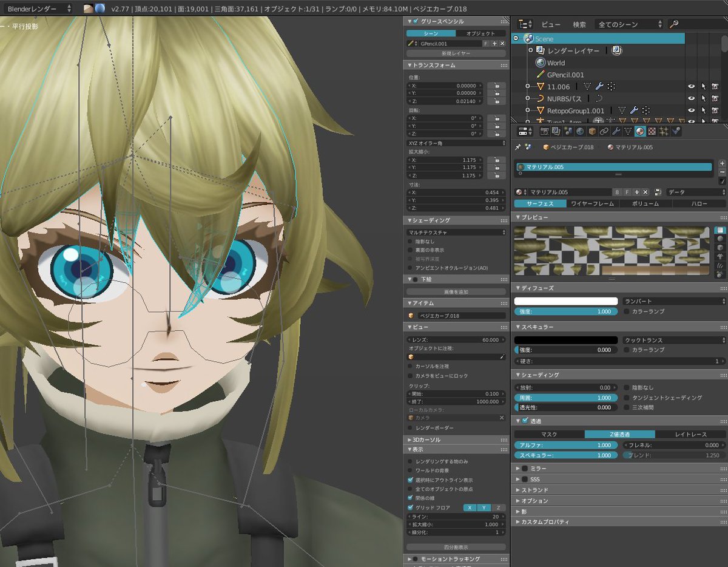Toggle 選択時にアウトライン表示 checkbox
The height and width of the screenshot is (567, 728).
[410, 480]
